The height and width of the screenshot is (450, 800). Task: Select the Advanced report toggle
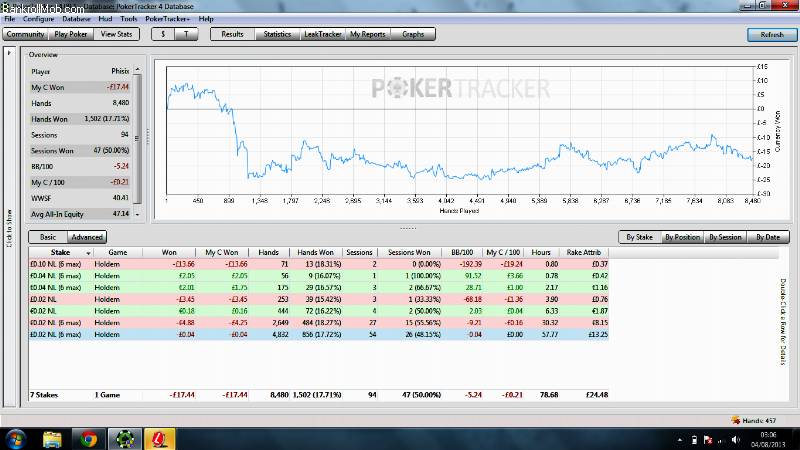(87, 237)
